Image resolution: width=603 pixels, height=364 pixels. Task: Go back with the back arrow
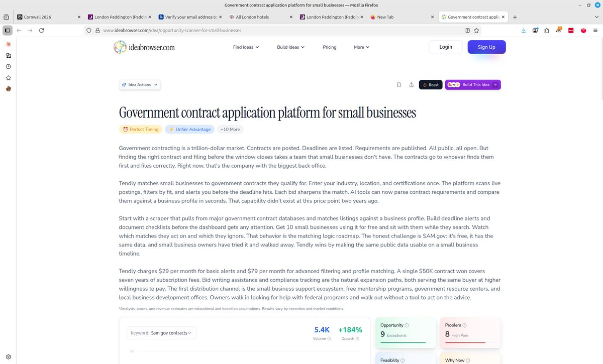19,30
